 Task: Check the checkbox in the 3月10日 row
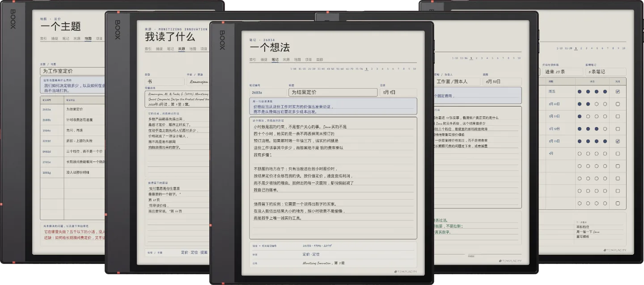click(x=618, y=104)
